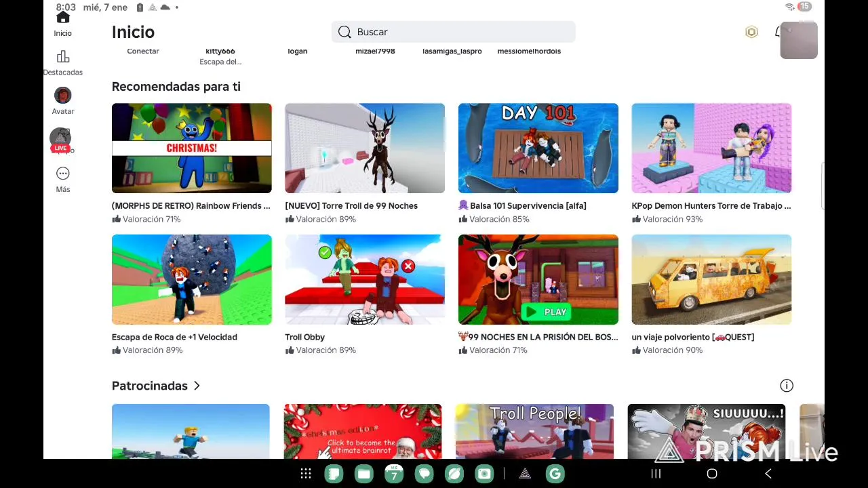The image size is (868, 488).
Task: Open the Camera app in taskbar
Action: point(484,474)
